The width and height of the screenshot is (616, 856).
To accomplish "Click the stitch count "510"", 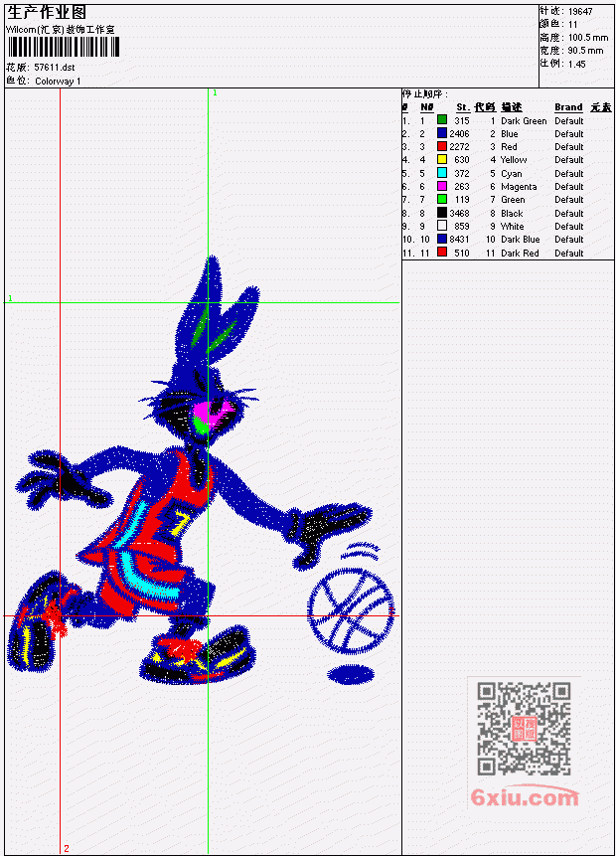I will (x=462, y=254).
